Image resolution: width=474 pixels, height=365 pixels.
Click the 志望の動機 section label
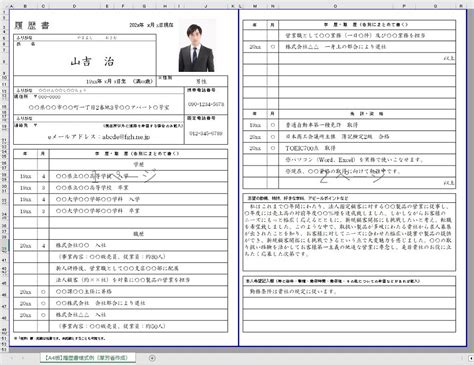[x=297, y=198]
